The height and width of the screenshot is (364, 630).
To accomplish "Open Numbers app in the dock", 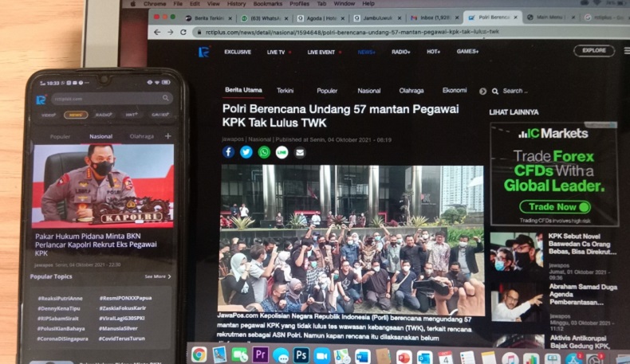I will point(531,358).
